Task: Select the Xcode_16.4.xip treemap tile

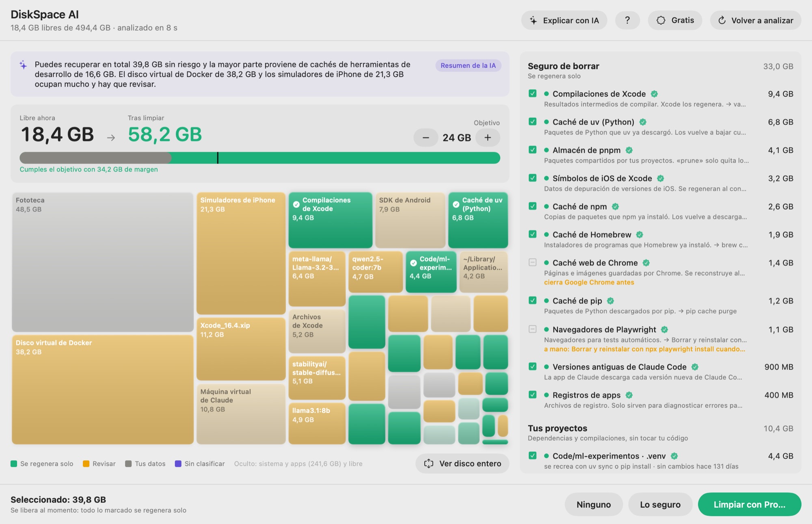Action: pos(241,349)
